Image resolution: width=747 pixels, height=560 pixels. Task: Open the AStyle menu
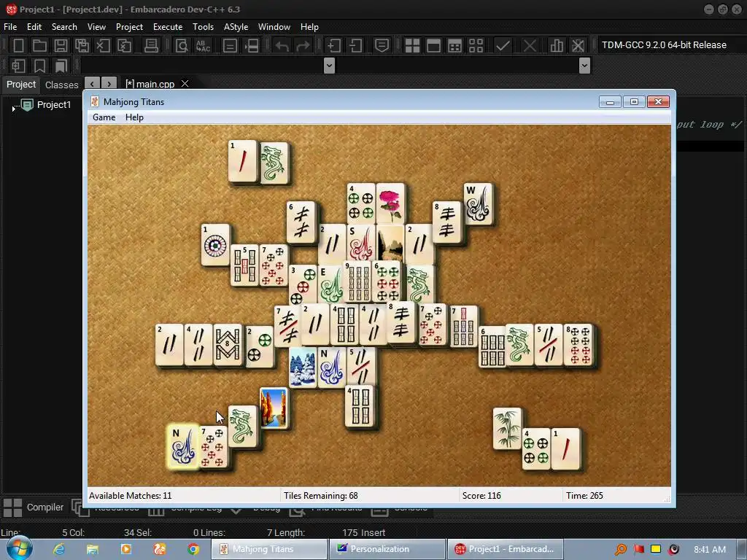(236, 27)
